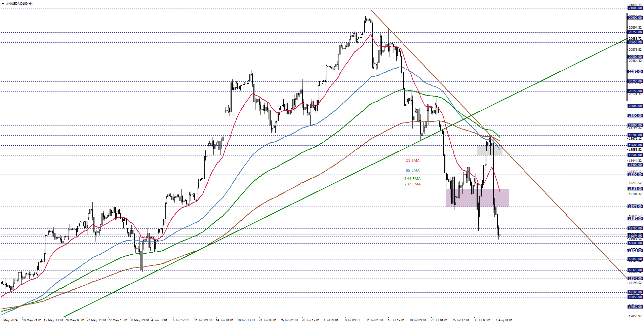The height and width of the screenshot is (324, 644).
Task: Click the 18850.00 price level label
Action: (635, 219)
